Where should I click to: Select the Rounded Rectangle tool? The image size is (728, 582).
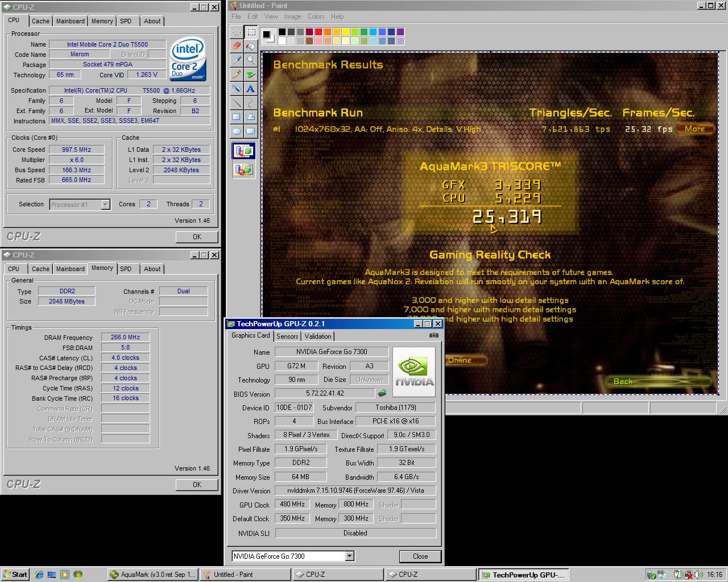(x=251, y=131)
